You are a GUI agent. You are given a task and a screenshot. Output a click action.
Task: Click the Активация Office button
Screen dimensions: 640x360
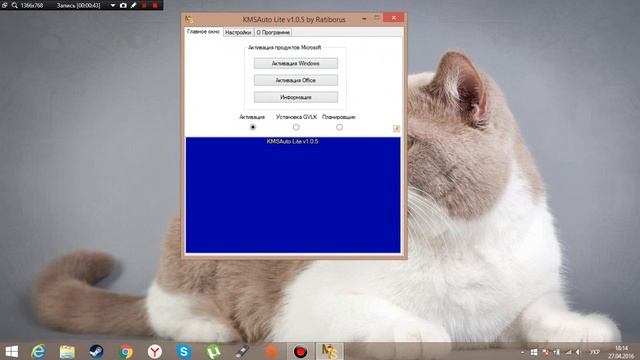click(x=296, y=80)
